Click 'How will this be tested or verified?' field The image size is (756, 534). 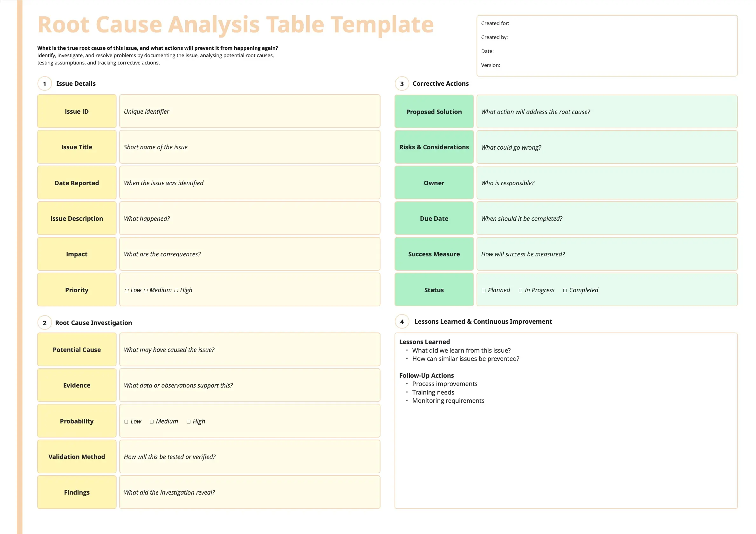tap(250, 457)
